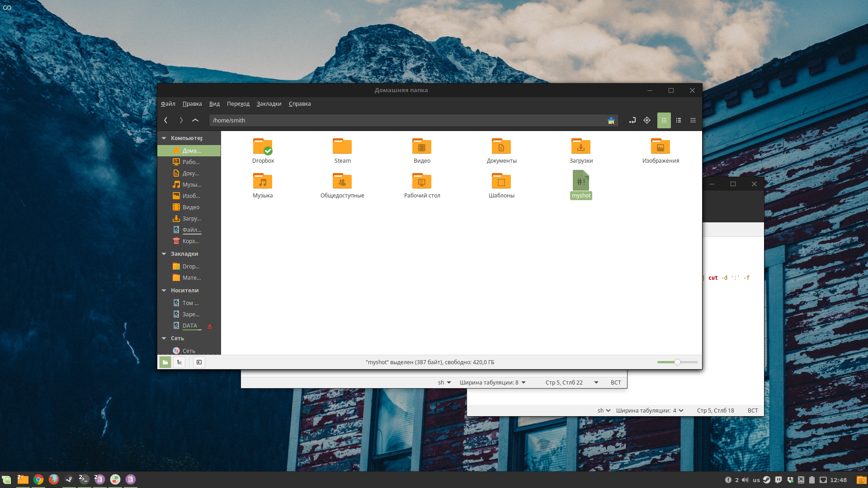Image resolution: width=868 pixels, height=488 pixels.
Task: Open Ширина табуляции: 4 dropdown in editor
Action: (650, 410)
